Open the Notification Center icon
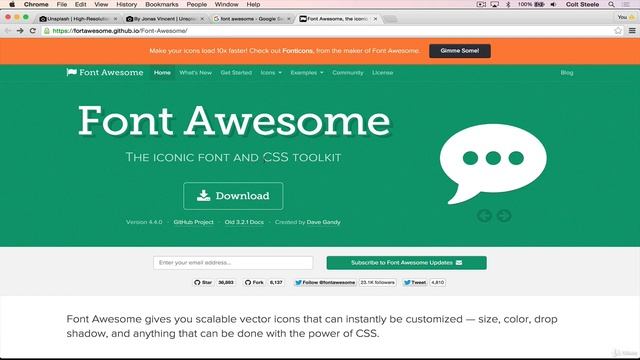The image size is (640, 360). tap(626, 4)
